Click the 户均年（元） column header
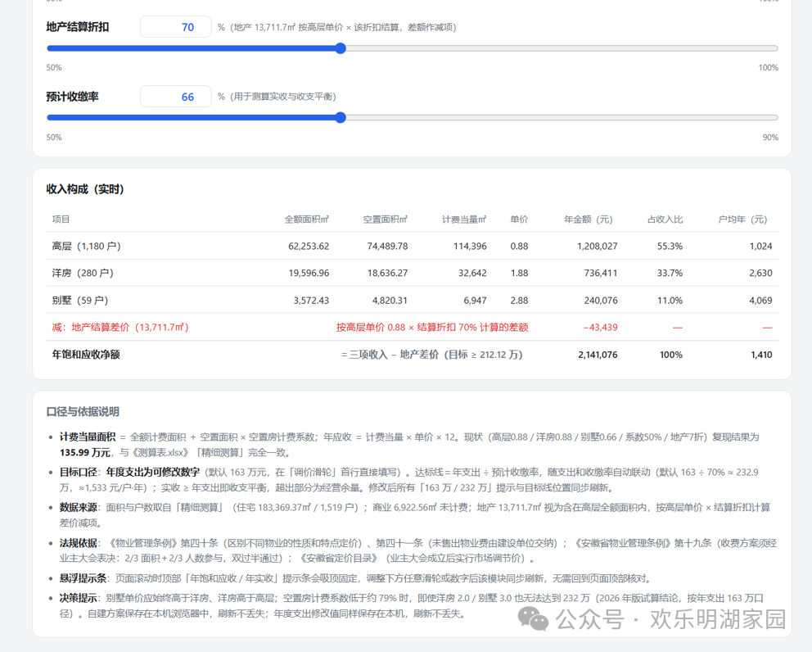The width and height of the screenshot is (812, 652). point(742,220)
